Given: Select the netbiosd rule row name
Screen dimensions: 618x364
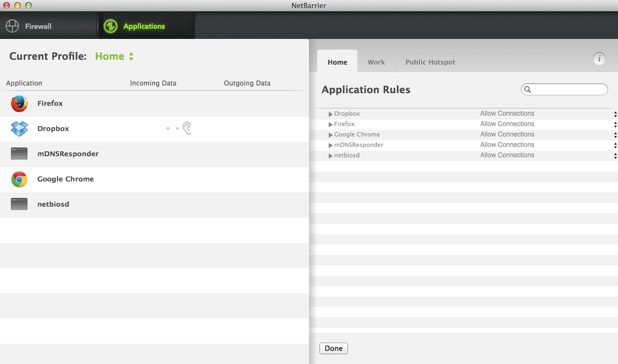Looking at the screenshot, I should click(347, 155).
